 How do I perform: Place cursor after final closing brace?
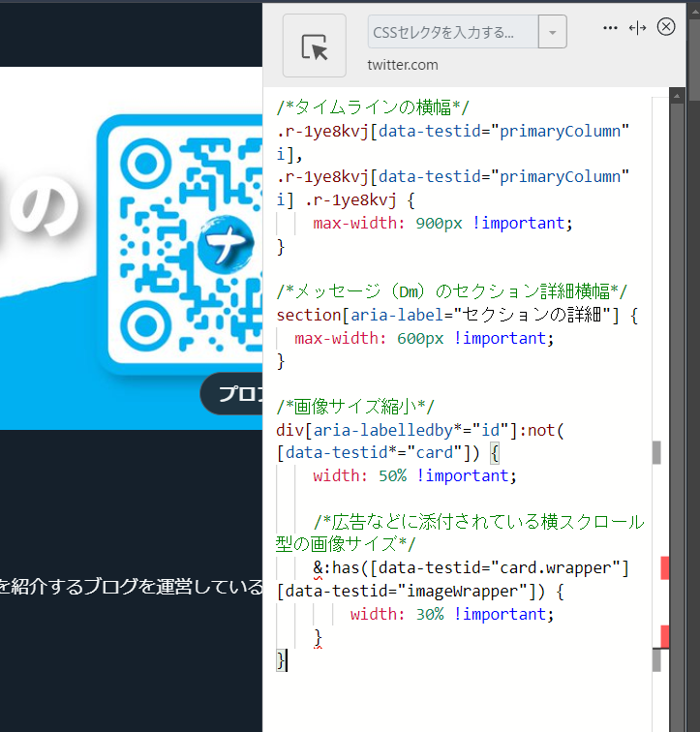pos(288,660)
